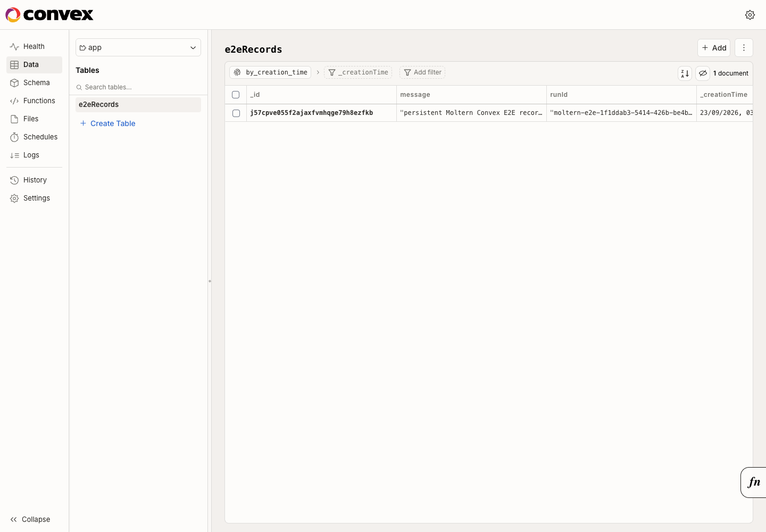This screenshot has height=532, width=766.
Task: Toggle the sort order button
Action: point(685,73)
